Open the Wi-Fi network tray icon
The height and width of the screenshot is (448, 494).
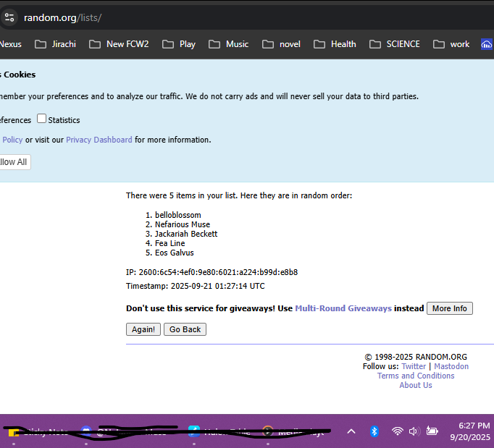coord(397,431)
